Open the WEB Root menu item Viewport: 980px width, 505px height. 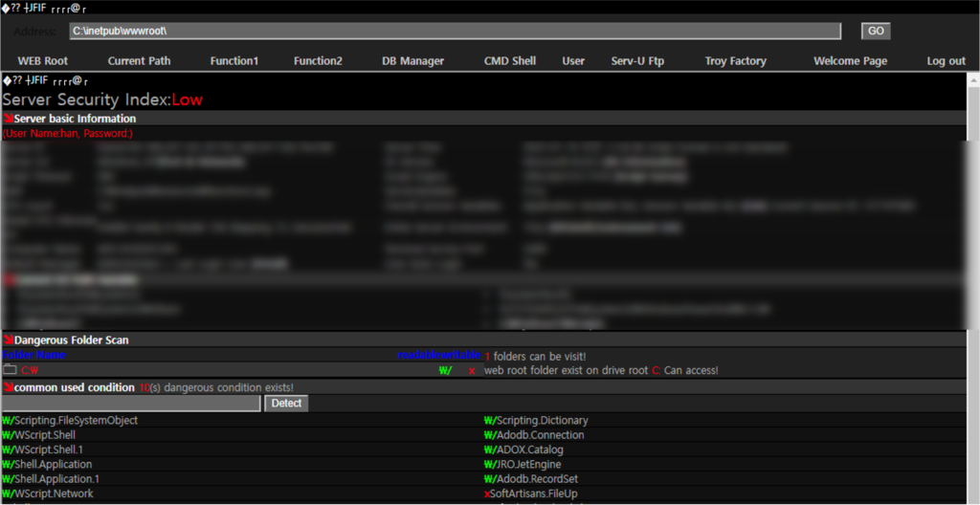coord(42,61)
